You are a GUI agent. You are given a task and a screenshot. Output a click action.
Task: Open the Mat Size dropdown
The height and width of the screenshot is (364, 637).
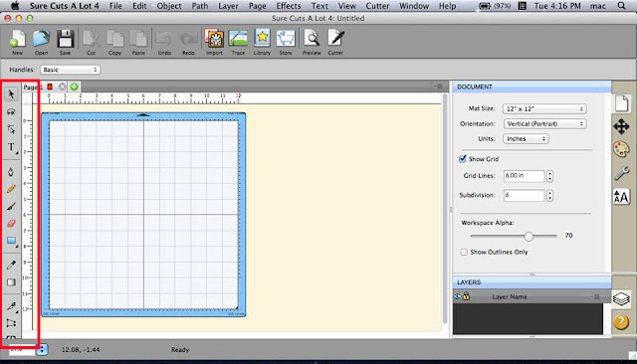tap(544, 108)
